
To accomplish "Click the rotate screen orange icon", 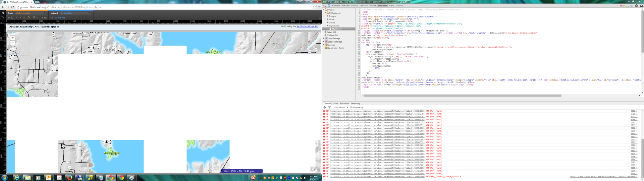I will click(29, 17).
